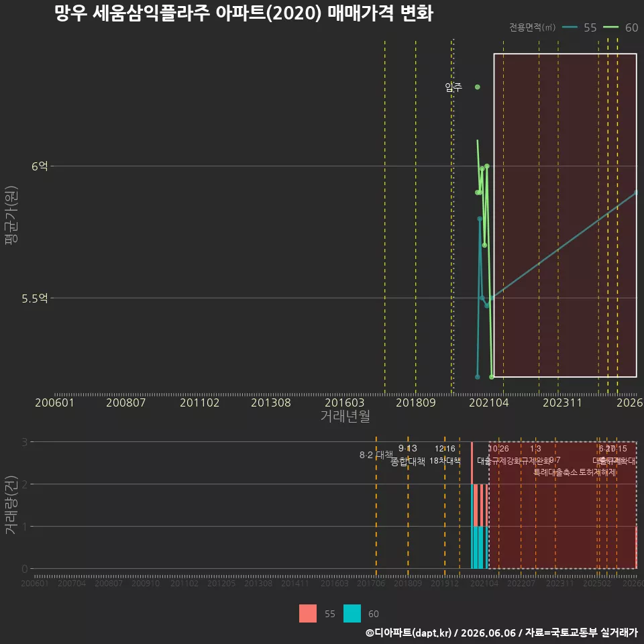Click the '6억' y-axis label
This screenshot has width=644, height=644.
tap(40, 166)
